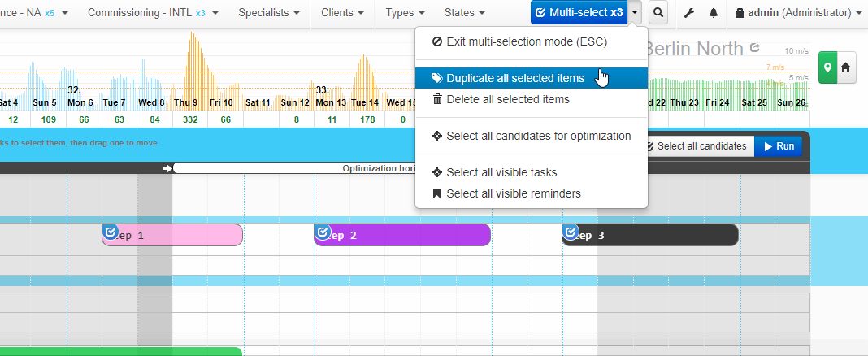868x356 pixels.
Task: Click the home icon button
Action: 845,68
